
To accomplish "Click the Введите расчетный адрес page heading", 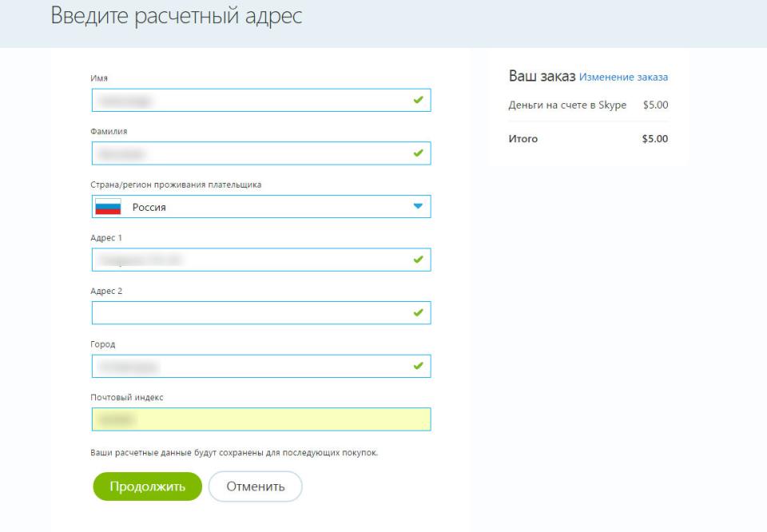I will (x=177, y=17).
